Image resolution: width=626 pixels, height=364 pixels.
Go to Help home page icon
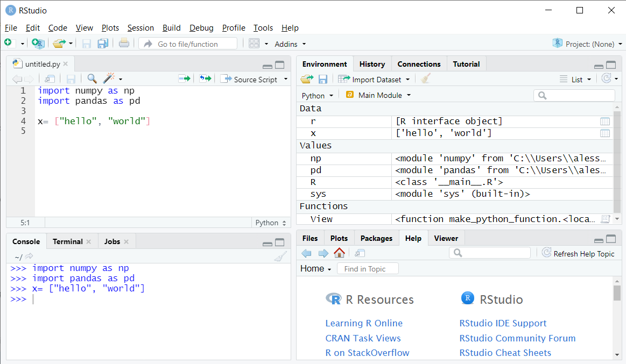click(339, 253)
